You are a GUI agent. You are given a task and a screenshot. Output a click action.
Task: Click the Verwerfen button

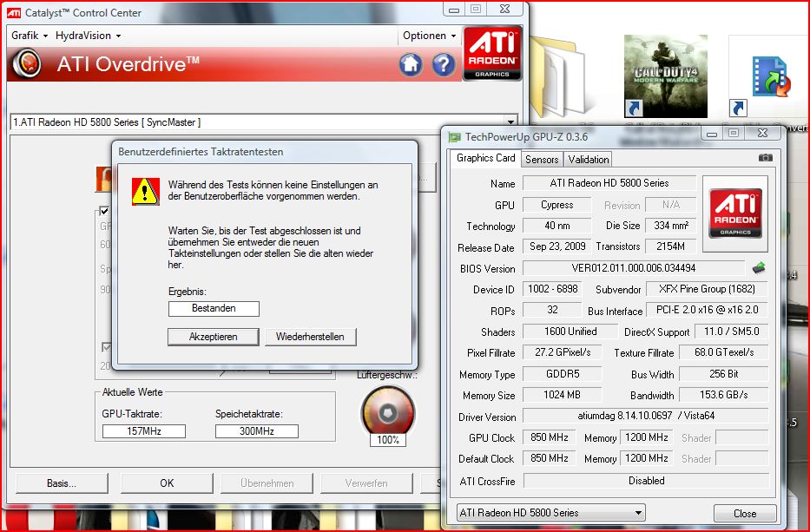[366, 483]
